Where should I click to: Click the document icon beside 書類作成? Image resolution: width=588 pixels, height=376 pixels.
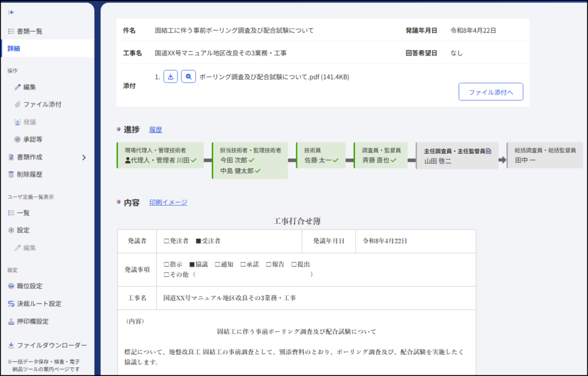[11, 157]
